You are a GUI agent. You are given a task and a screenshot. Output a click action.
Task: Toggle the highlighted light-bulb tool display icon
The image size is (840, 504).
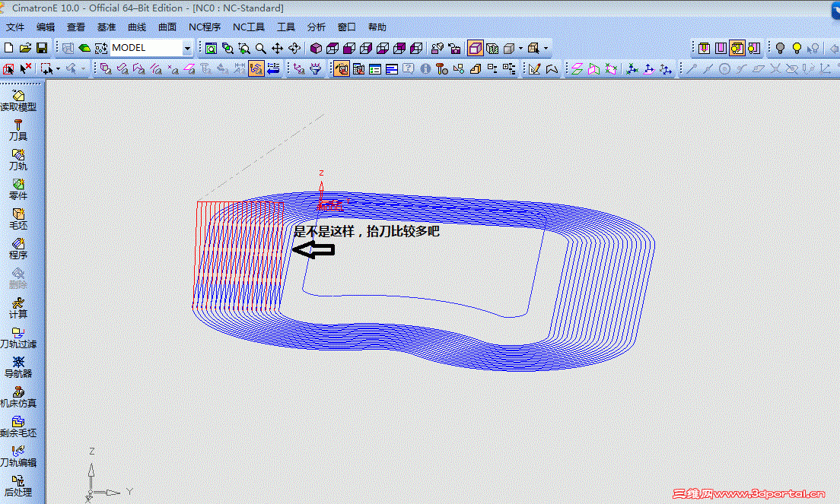point(737,48)
